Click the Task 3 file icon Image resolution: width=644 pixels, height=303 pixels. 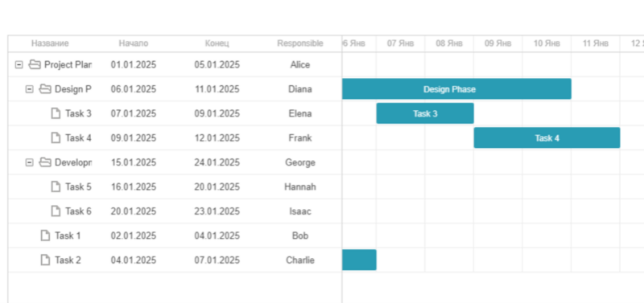click(56, 113)
